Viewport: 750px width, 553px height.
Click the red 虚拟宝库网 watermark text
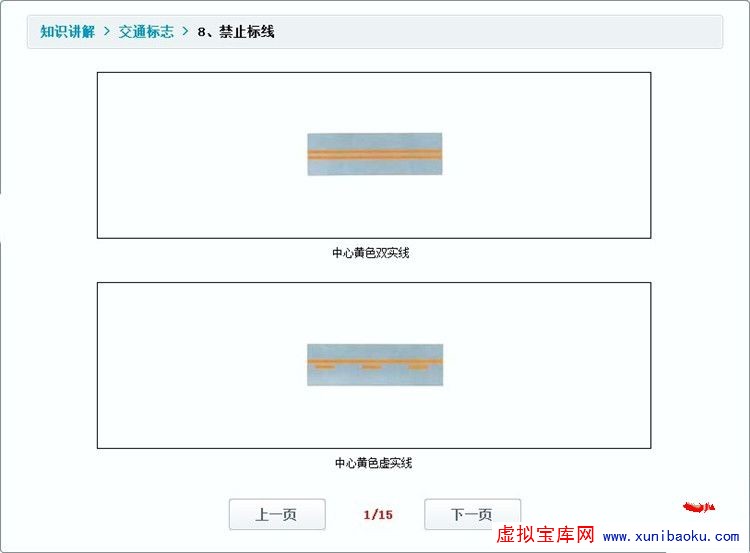coord(545,536)
